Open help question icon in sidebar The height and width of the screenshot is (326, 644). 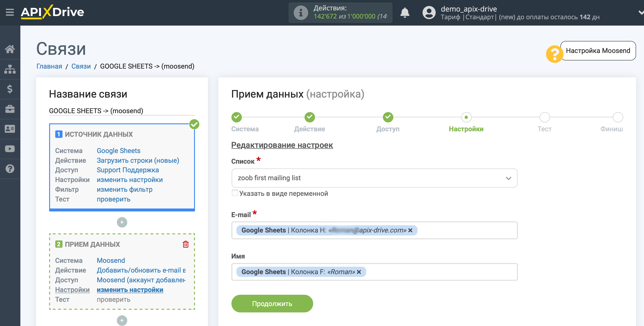[x=10, y=169]
